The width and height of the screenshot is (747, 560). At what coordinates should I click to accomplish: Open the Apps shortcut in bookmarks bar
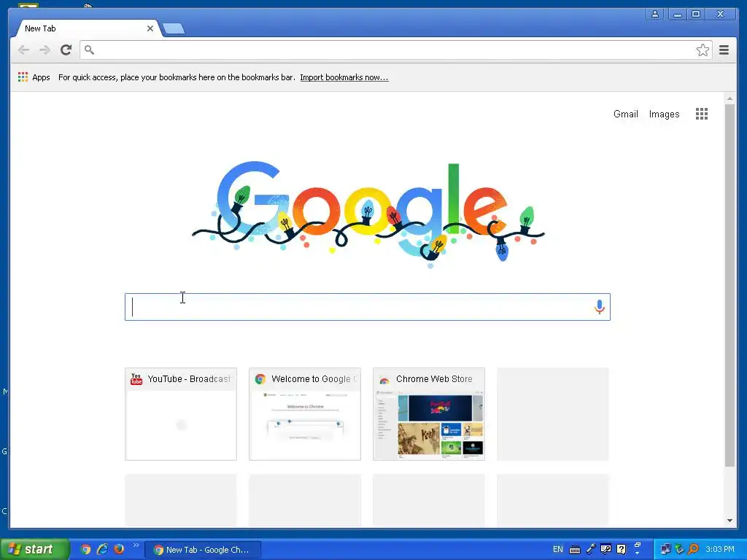tap(34, 77)
